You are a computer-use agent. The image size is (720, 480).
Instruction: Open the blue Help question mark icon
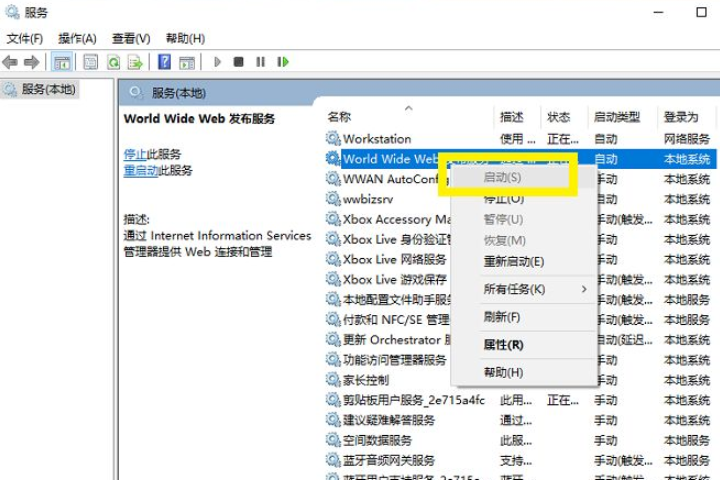tap(164, 62)
